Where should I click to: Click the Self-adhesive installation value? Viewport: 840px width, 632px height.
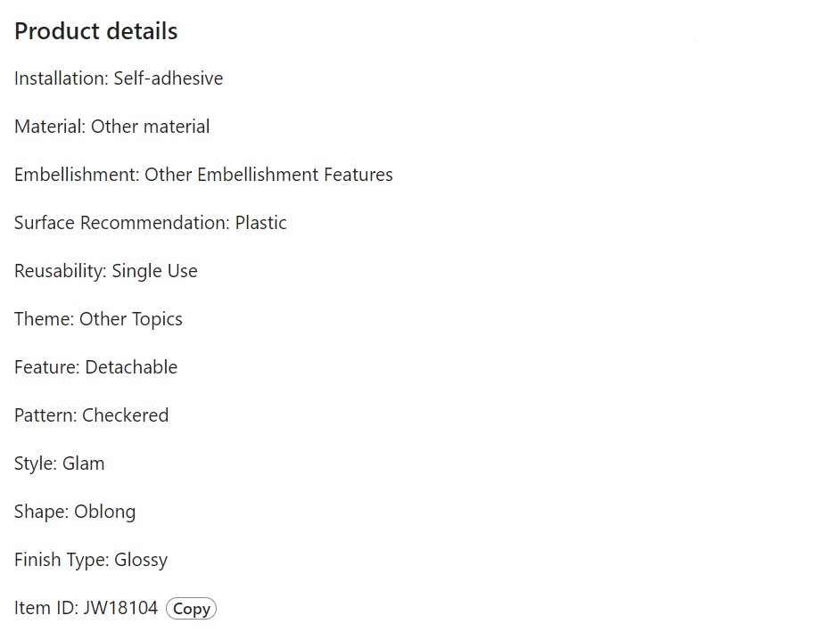169,78
